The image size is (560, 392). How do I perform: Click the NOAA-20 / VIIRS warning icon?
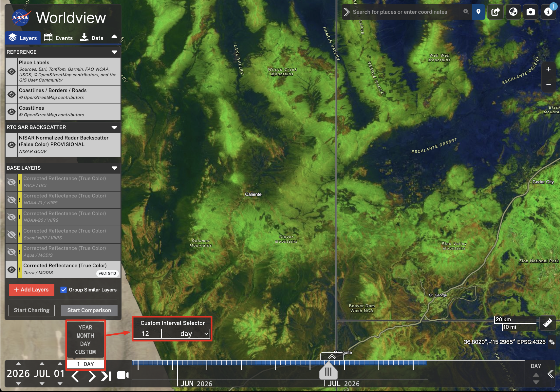[x=20, y=217]
